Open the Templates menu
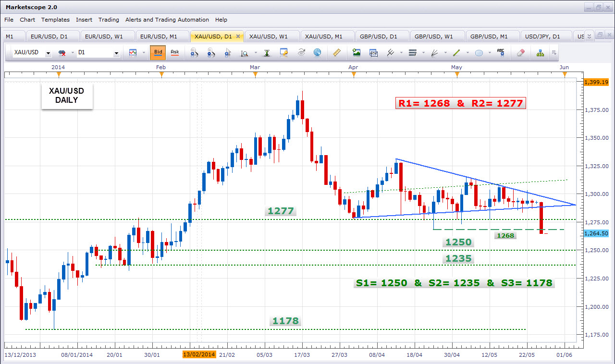615x364 pixels. pyautogui.click(x=55, y=20)
